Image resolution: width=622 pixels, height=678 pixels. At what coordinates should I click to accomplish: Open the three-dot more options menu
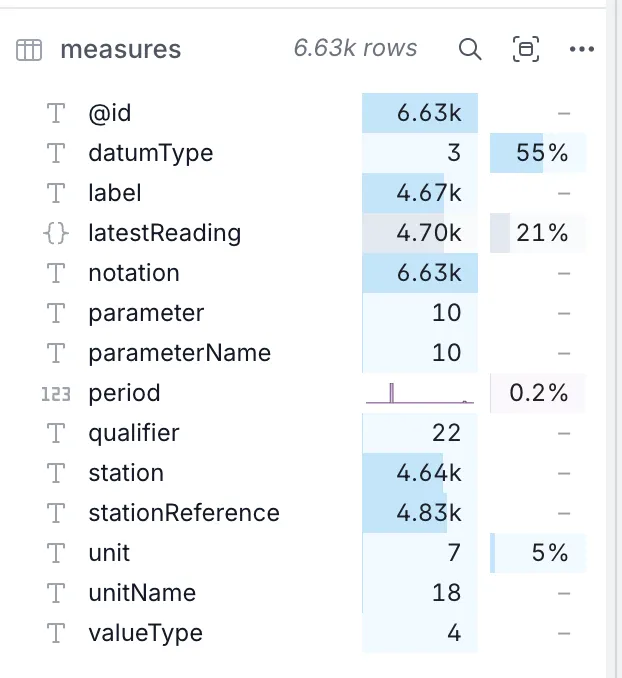581,49
